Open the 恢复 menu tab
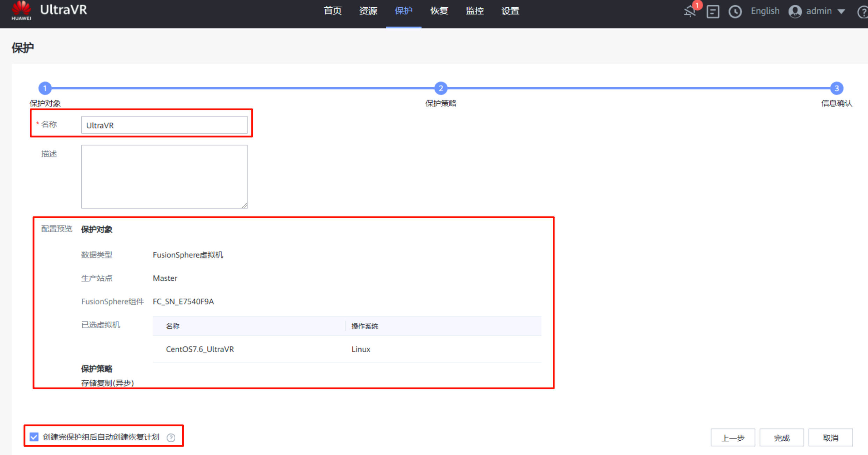Screen dimensions: 868x455 [x=439, y=11]
